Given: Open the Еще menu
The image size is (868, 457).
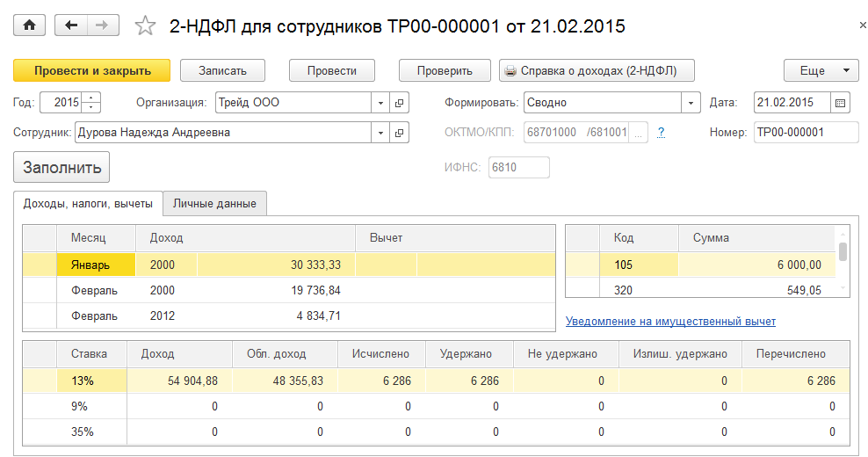Looking at the screenshot, I should point(821,70).
